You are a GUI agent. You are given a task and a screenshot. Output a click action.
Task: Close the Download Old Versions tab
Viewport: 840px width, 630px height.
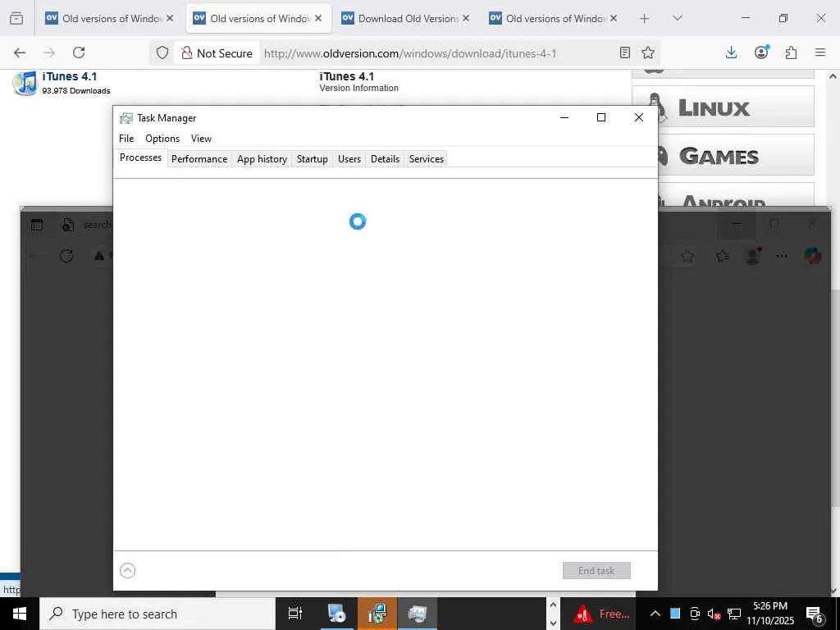coord(466,18)
